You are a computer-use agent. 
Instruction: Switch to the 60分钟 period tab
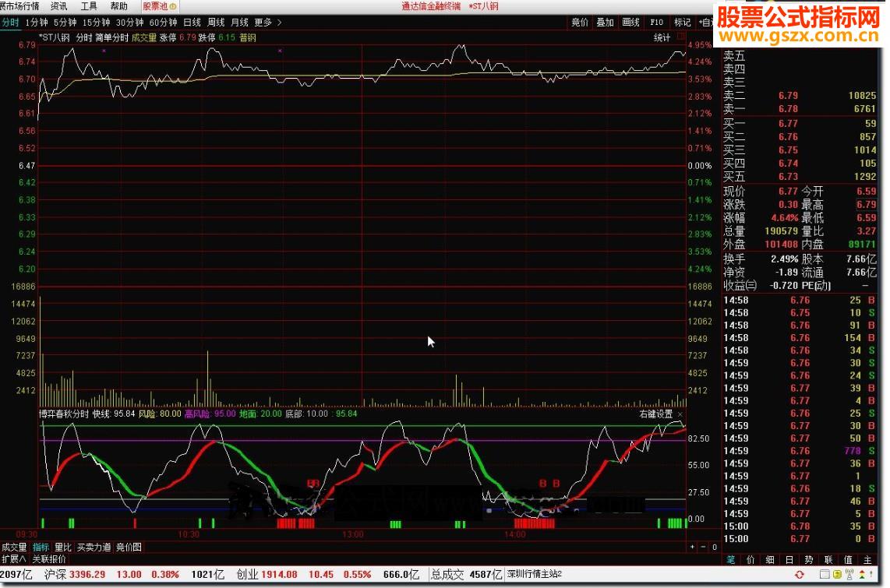pos(163,23)
